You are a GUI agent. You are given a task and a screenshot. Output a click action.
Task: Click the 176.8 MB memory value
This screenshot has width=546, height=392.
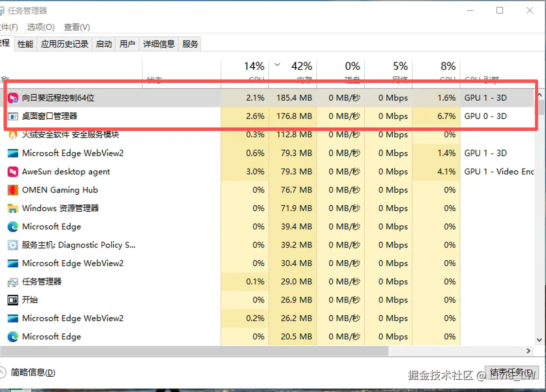(294, 117)
